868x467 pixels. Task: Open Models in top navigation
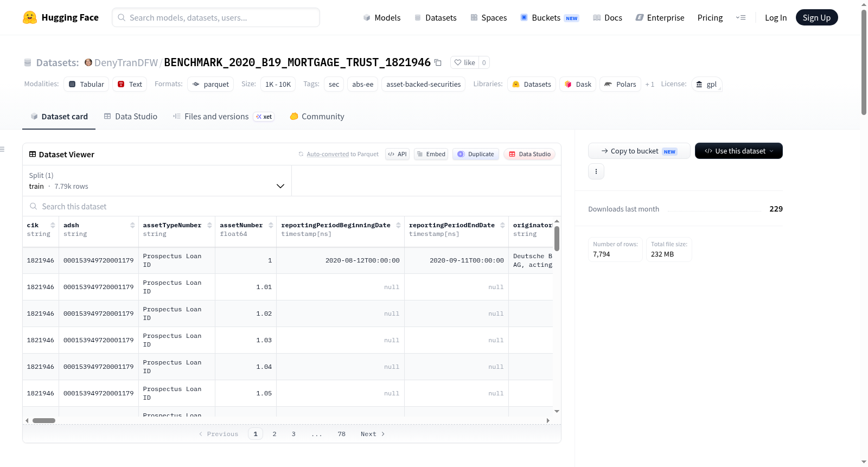[382, 17]
